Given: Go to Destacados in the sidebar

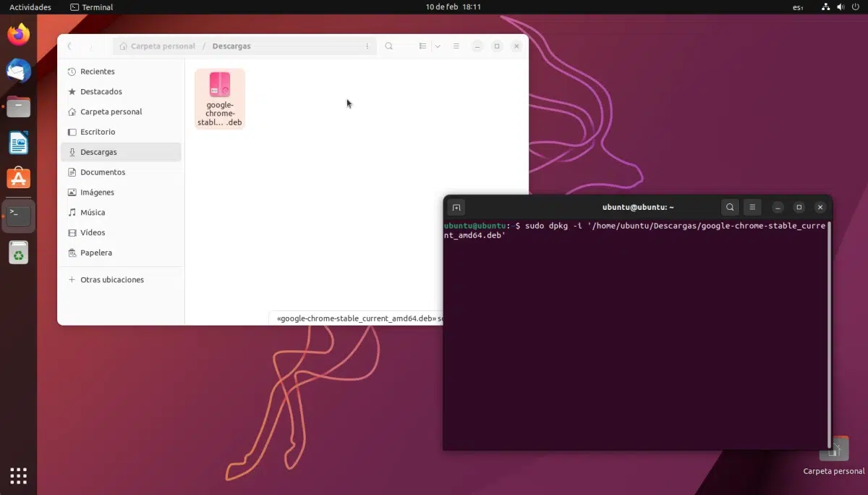Looking at the screenshot, I should 101,92.
